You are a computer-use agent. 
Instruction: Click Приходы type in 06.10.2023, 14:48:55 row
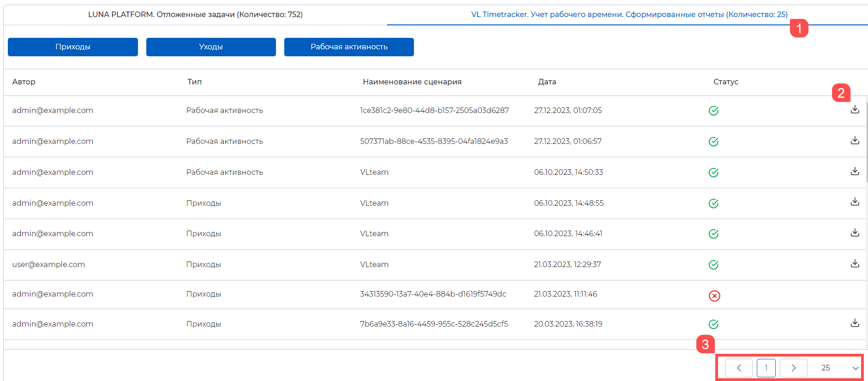tap(204, 203)
